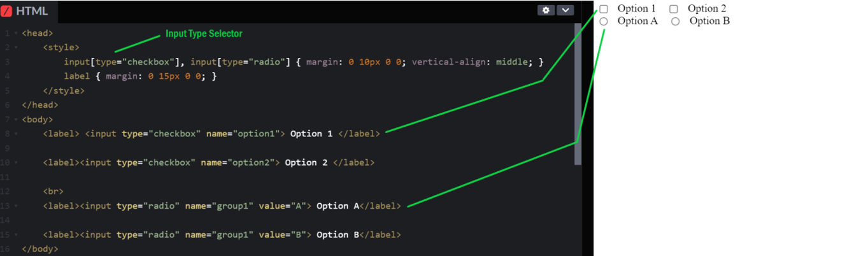Viewport: 868px width, 256px height.
Task: Check the Option 1 checkbox in preview
Action: coord(604,9)
